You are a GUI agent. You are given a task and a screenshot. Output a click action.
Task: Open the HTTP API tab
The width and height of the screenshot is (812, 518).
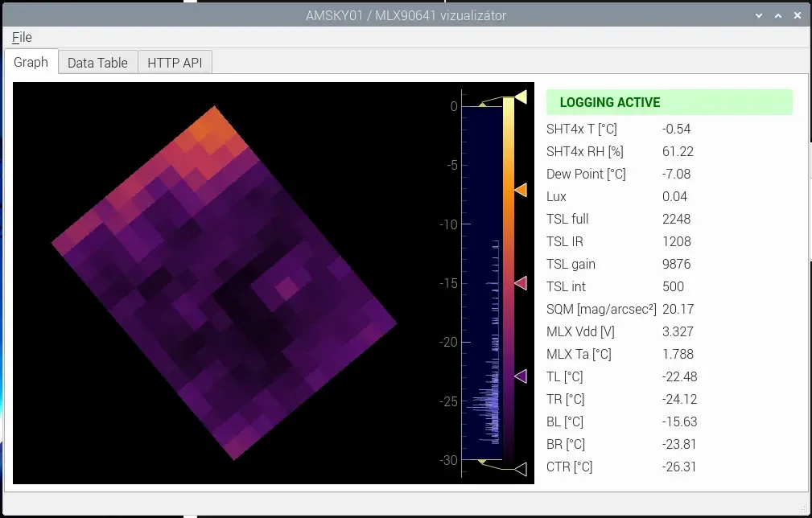click(175, 63)
